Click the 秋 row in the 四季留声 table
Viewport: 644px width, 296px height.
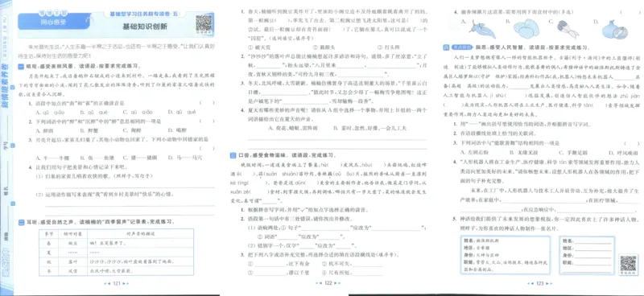116,261
